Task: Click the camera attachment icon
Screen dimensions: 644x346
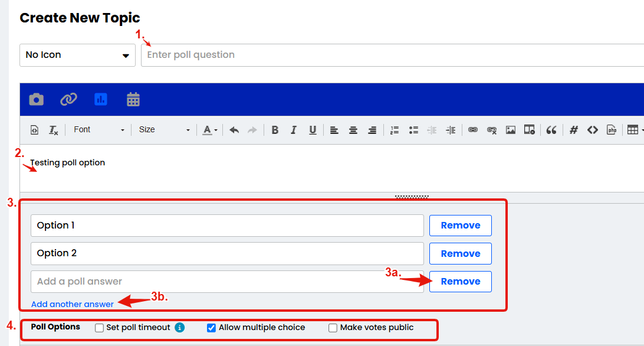Action: pyautogui.click(x=36, y=100)
